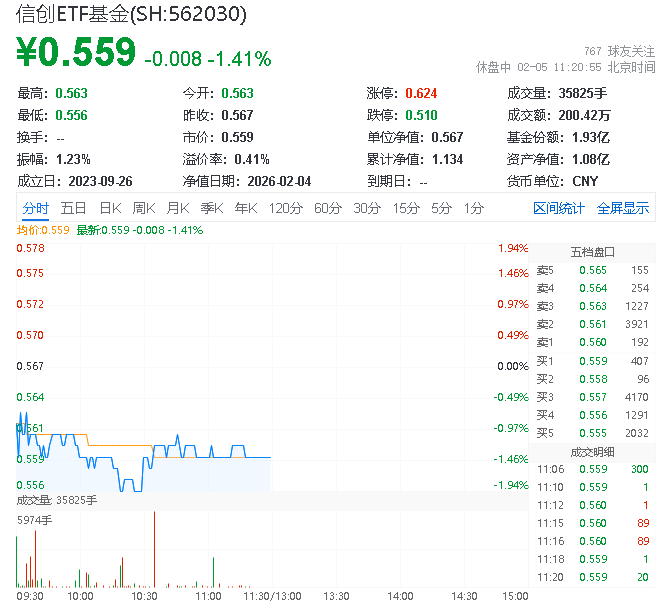Choose the 30分 interval tab

[x=367, y=208]
